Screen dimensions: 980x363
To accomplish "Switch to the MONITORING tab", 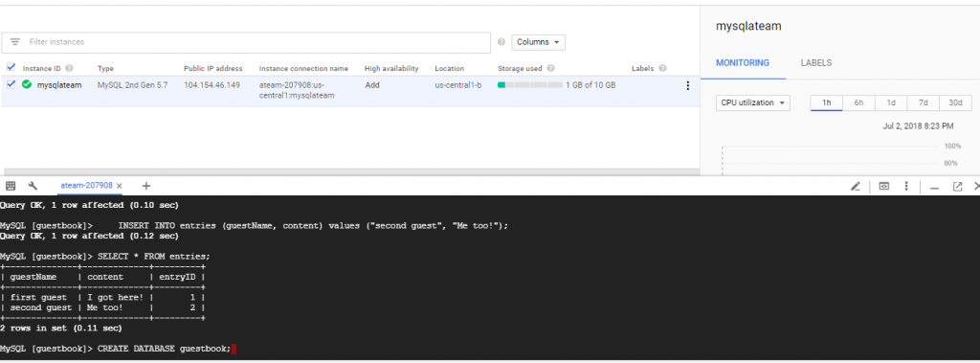I will (x=743, y=63).
